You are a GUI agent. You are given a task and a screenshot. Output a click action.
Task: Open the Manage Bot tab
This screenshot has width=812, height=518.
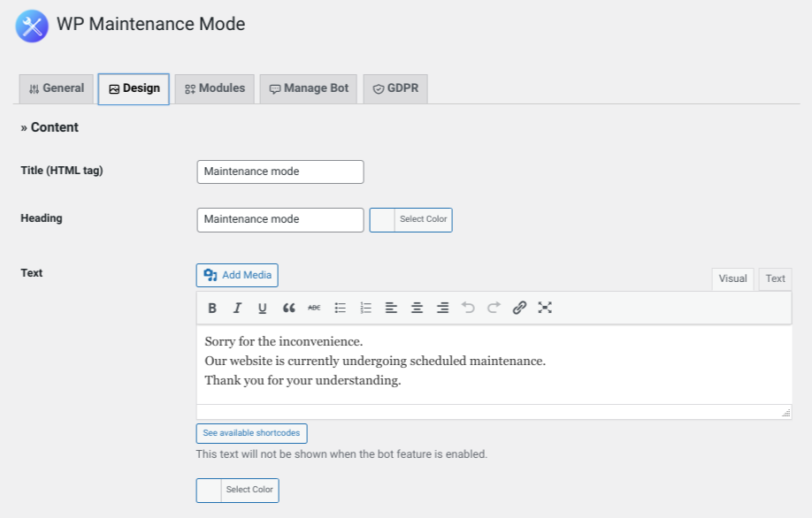tap(308, 88)
